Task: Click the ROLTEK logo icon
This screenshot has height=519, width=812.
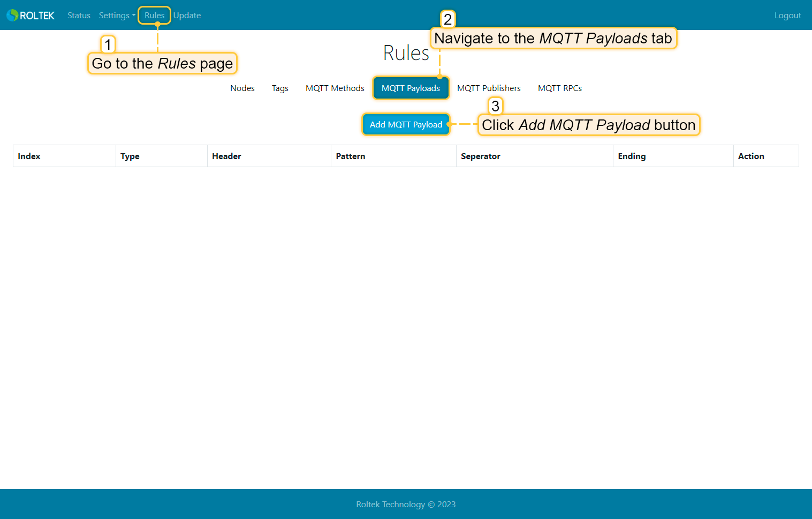Action: point(12,16)
